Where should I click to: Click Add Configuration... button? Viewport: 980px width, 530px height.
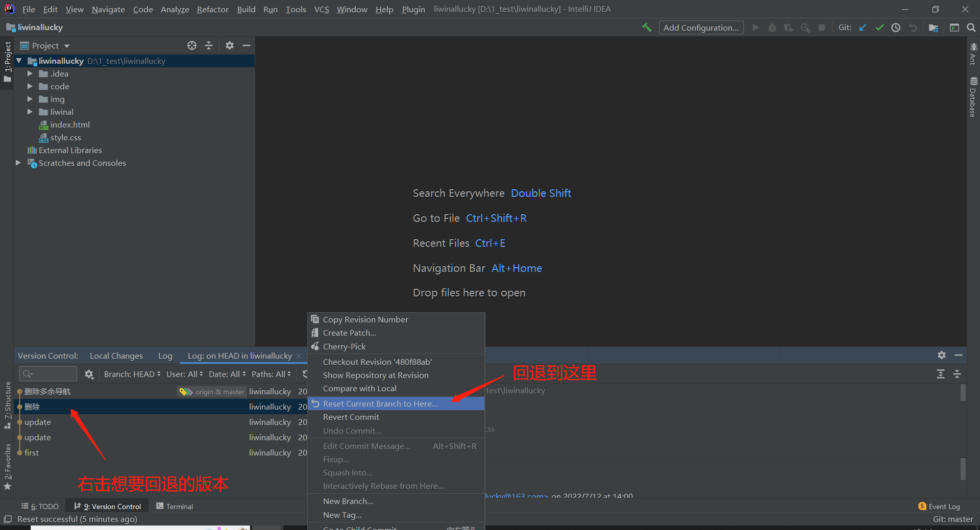point(701,28)
